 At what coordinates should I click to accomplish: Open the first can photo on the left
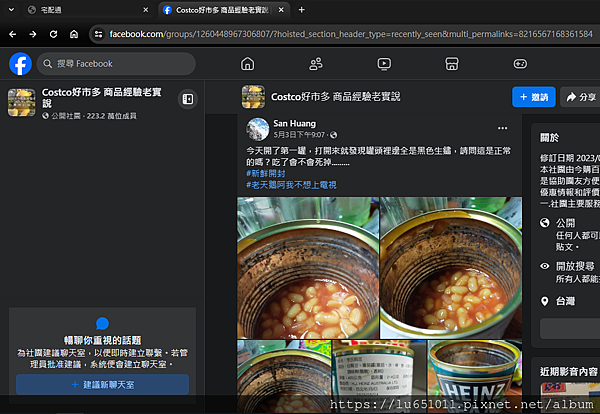308,268
